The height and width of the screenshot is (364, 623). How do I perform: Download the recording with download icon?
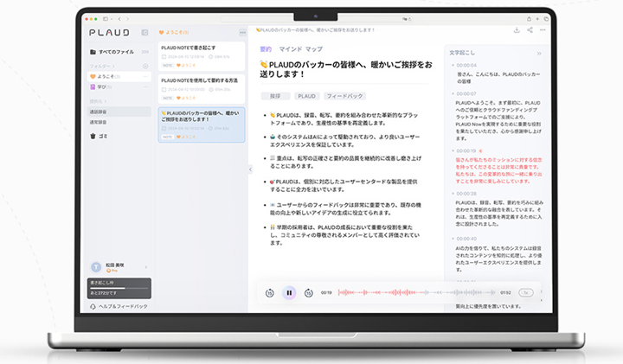517,30
